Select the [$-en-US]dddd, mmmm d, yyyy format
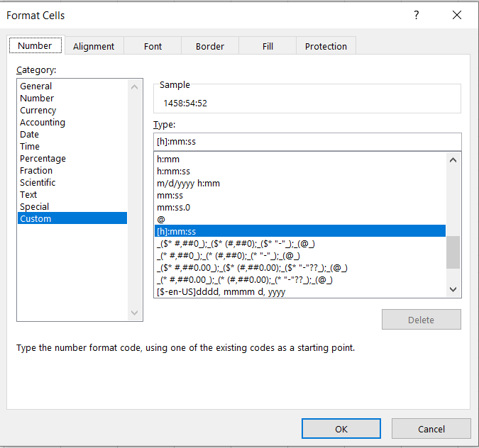 click(221, 292)
